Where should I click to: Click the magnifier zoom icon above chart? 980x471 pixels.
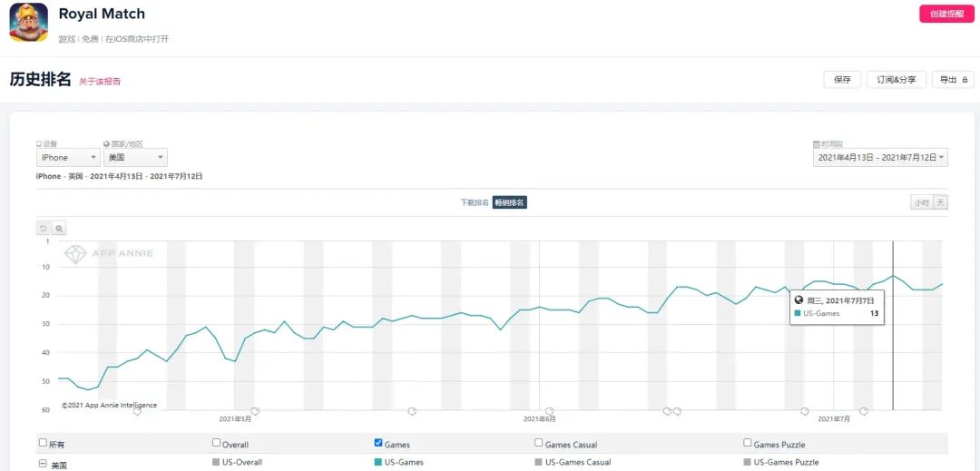[59, 228]
